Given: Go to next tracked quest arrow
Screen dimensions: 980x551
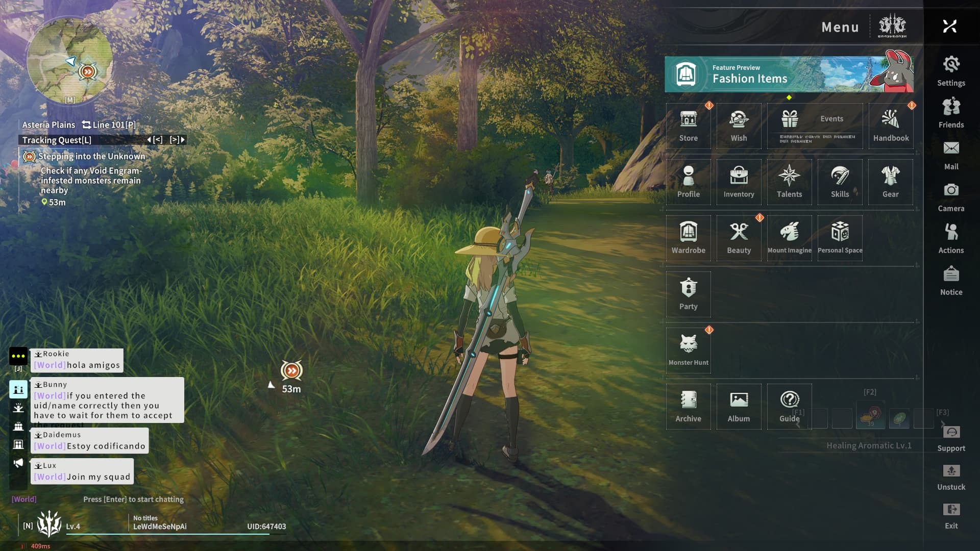Looking at the screenshot, I should (x=177, y=140).
